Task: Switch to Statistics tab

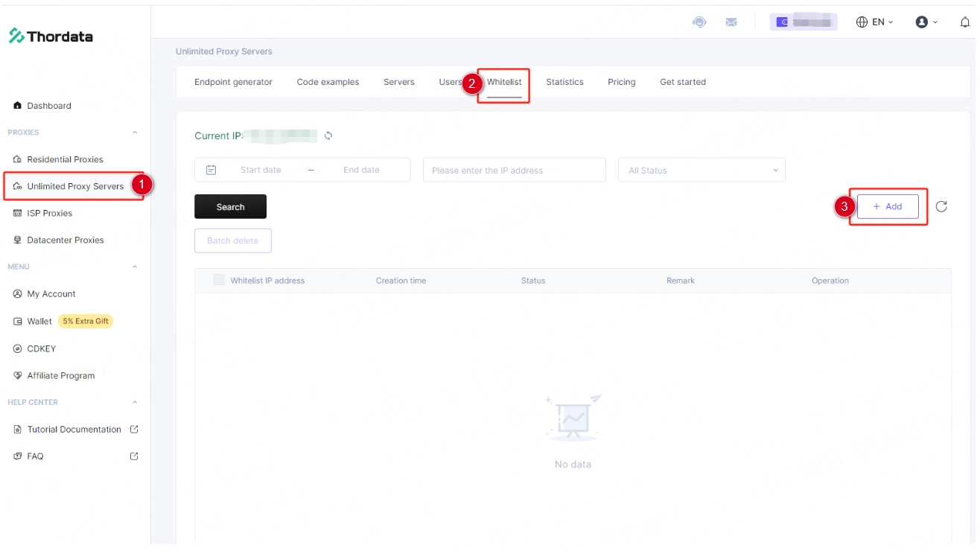Action: click(x=564, y=82)
